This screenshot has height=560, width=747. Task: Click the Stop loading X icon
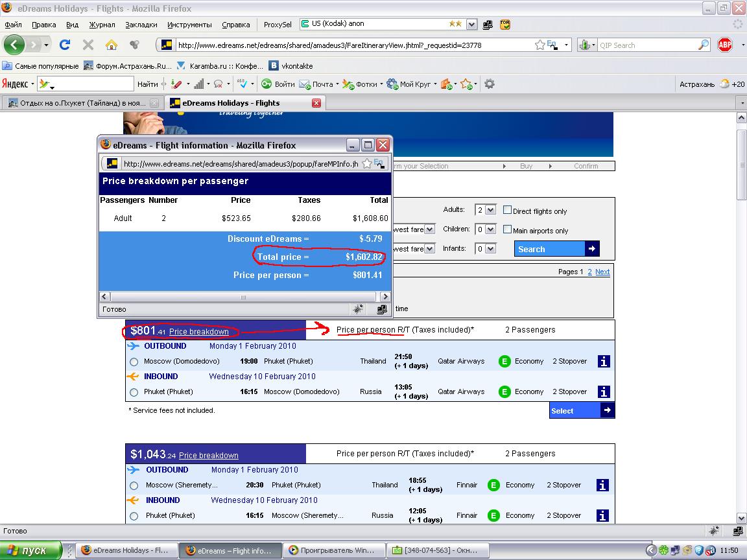click(x=88, y=45)
